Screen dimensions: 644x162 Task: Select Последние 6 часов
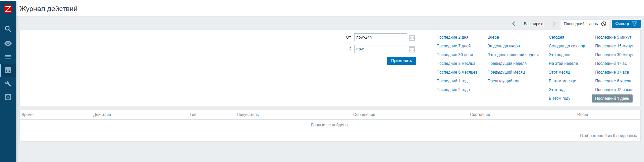coord(613,81)
